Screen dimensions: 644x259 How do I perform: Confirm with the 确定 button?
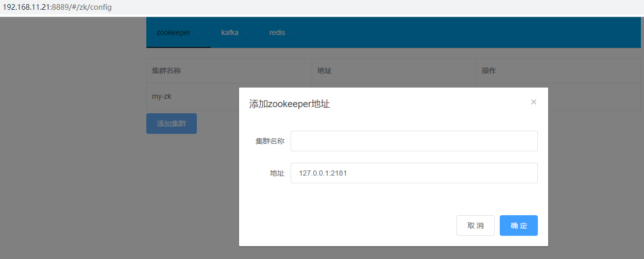point(519,226)
